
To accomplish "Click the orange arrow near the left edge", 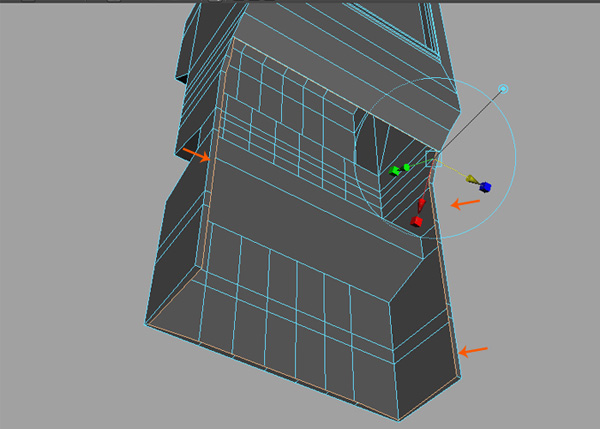I will 195,154.
